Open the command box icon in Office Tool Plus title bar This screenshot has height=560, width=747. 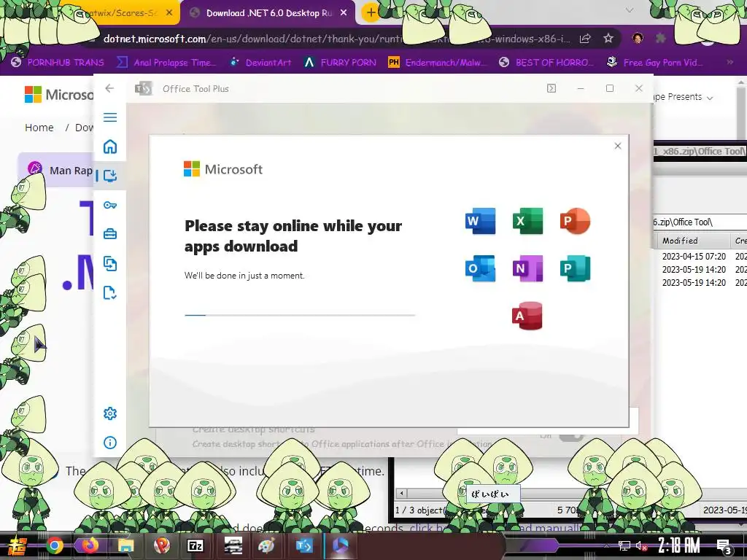tap(551, 88)
